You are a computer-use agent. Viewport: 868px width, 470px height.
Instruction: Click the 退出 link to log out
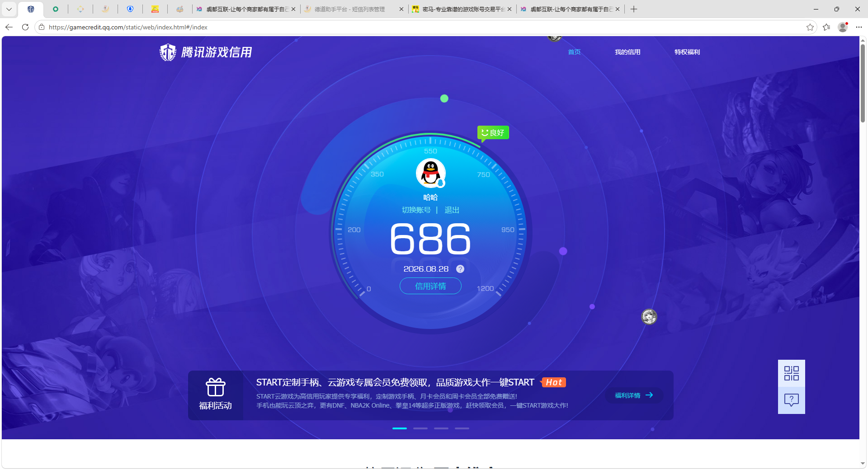coord(452,210)
